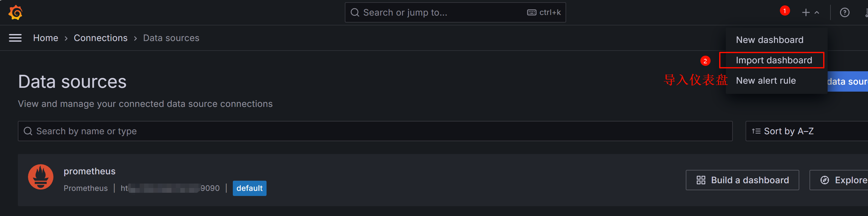Click the keyboard shortcut ctrl+k icon
The width and height of the screenshot is (868, 216).
point(532,13)
